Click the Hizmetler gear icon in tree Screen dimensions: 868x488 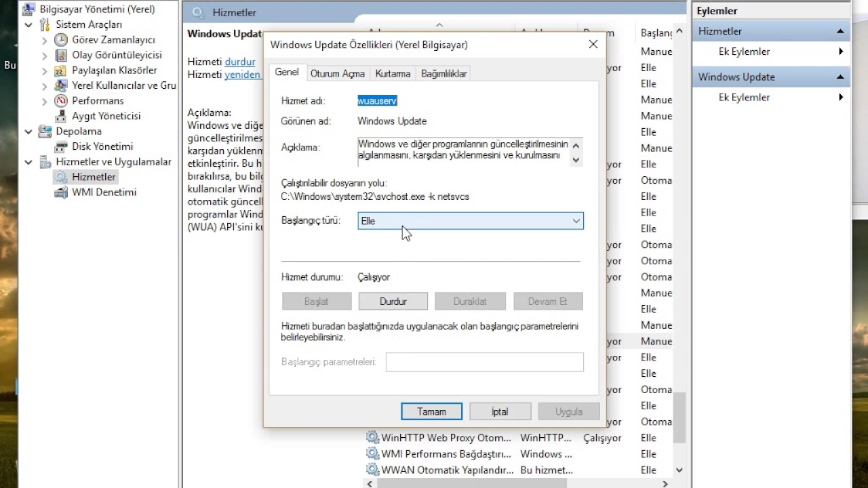(61, 177)
